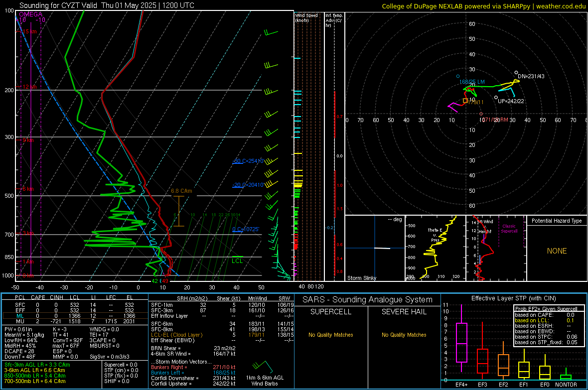Screen dimensions: 588x390
Task: Click the MU parcel row label
Action: [20, 321]
